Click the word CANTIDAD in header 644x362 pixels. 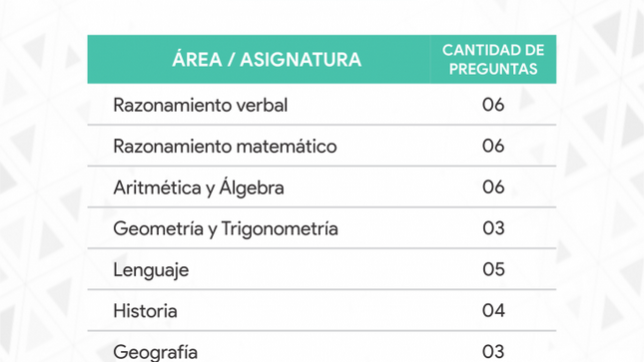[x=472, y=50]
